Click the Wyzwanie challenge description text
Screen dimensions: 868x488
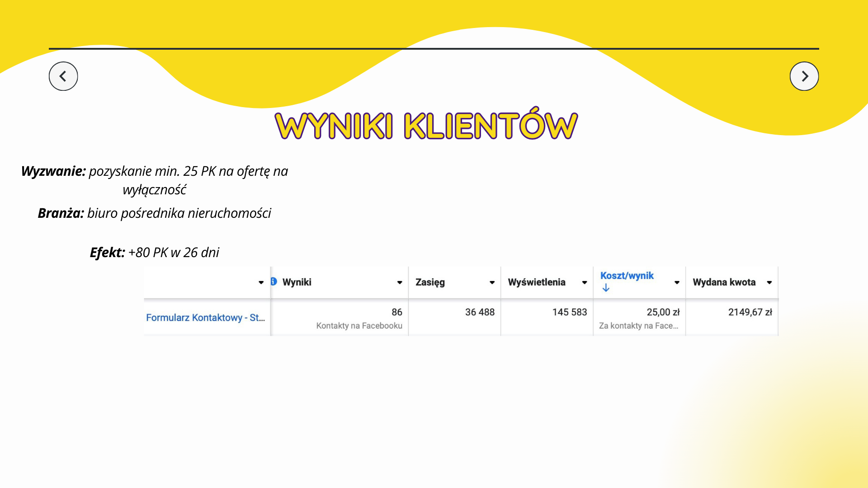tap(155, 180)
